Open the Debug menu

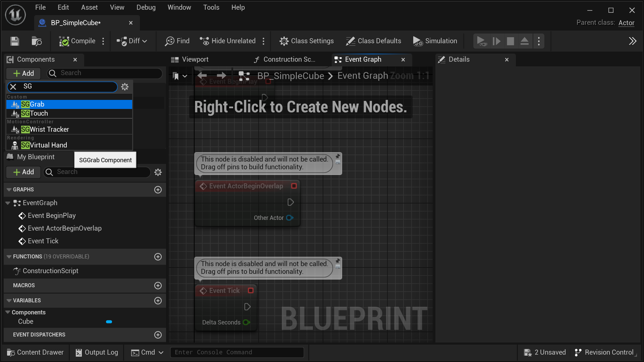point(146,7)
